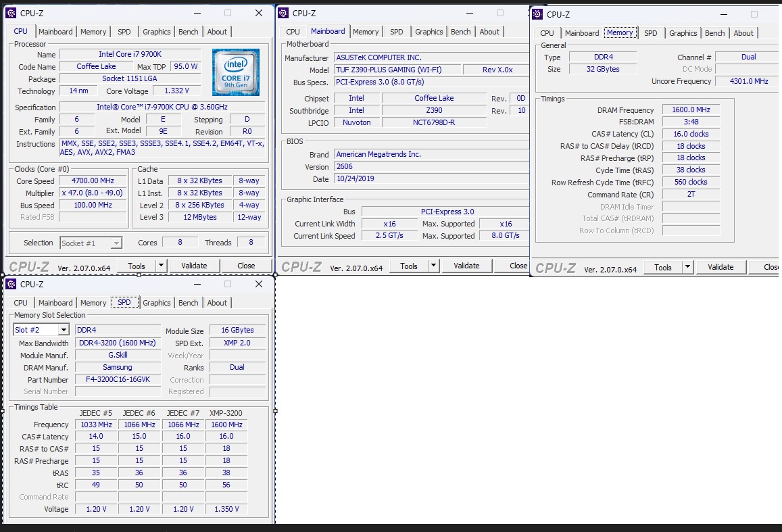Open the Mainboard tab in the SPD window
This screenshot has width=782, height=532.
coord(55,303)
